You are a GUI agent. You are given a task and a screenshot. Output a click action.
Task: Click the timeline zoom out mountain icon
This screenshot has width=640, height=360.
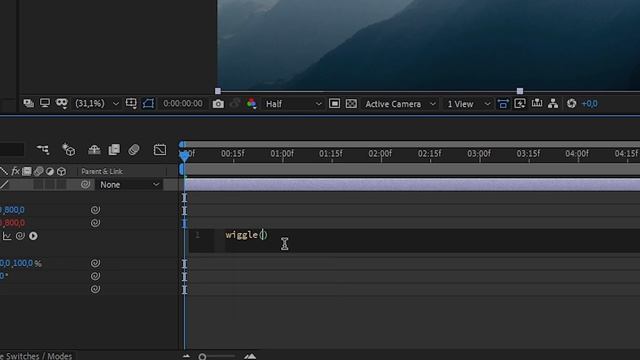(x=186, y=356)
